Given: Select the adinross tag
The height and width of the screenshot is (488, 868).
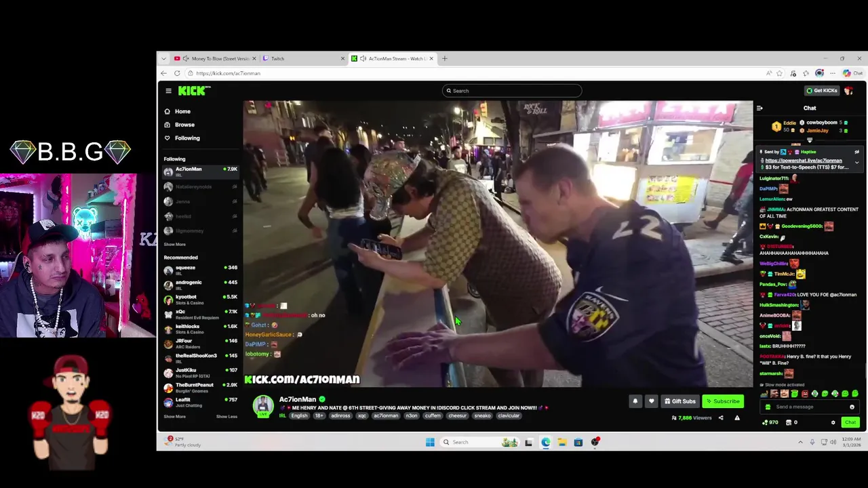Looking at the screenshot, I should (342, 416).
